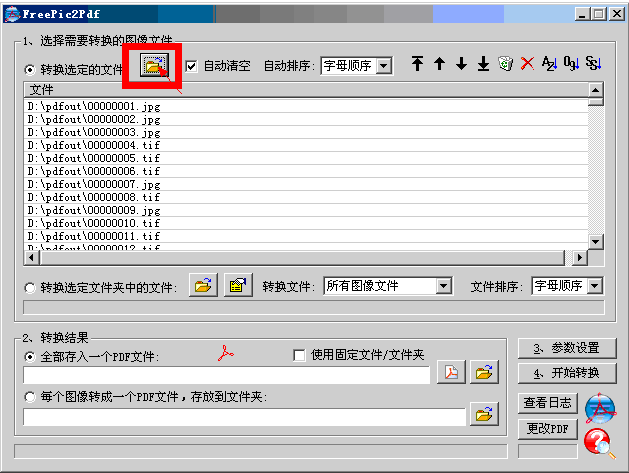Browse output location beside PDF icon button

(x=484, y=372)
